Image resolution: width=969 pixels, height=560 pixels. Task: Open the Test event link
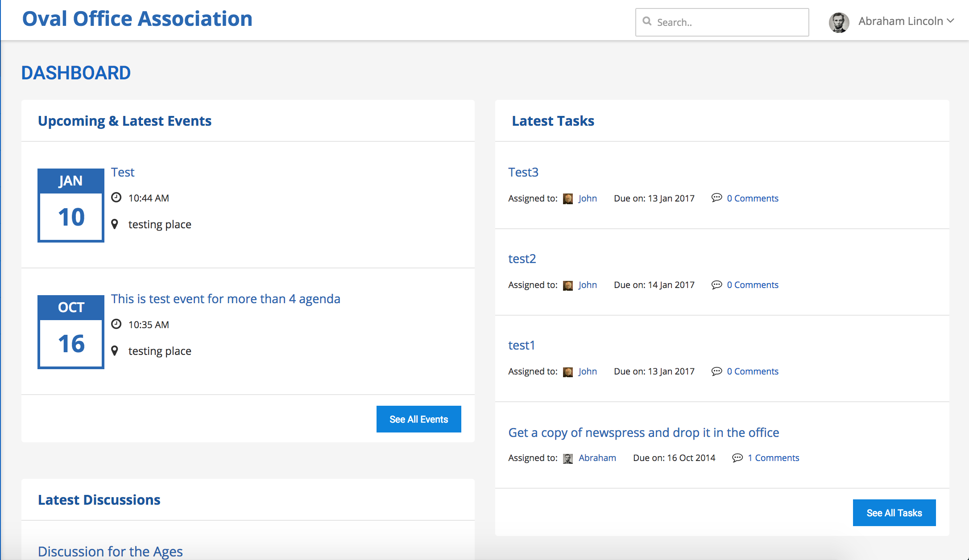click(x=123, y=172)
